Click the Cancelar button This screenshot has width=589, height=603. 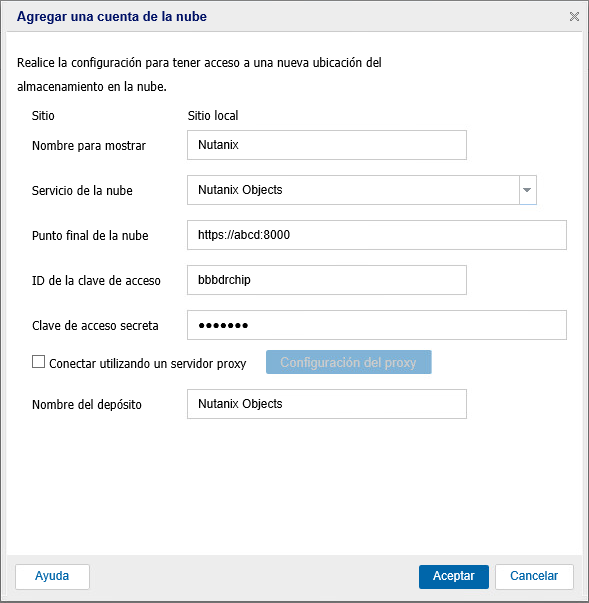click(534, 576)
